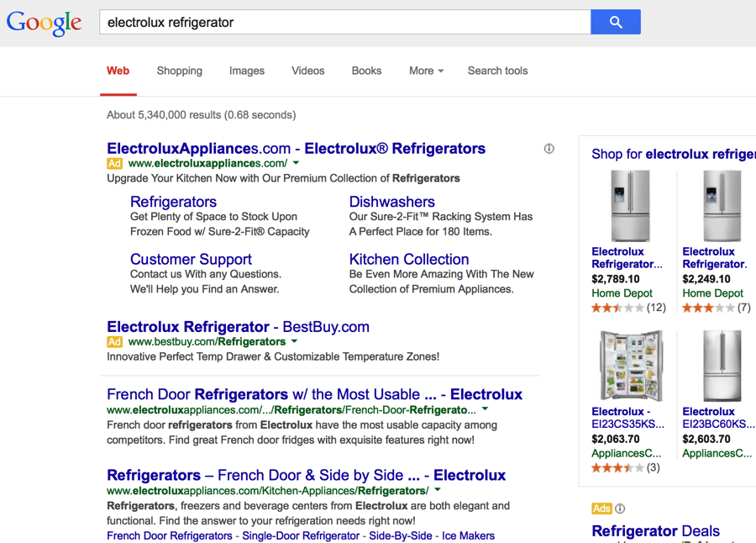The width and height of the screenshot is (756, 543).
Task: Switch to the Images tab
Action: [247, 71]
